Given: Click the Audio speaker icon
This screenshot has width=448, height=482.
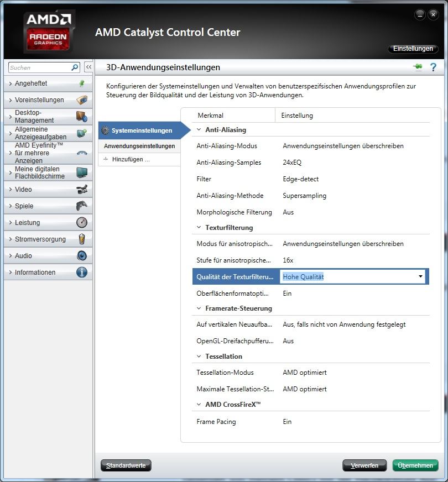Looking at the screenshot, I should click(x=82, y=256).
